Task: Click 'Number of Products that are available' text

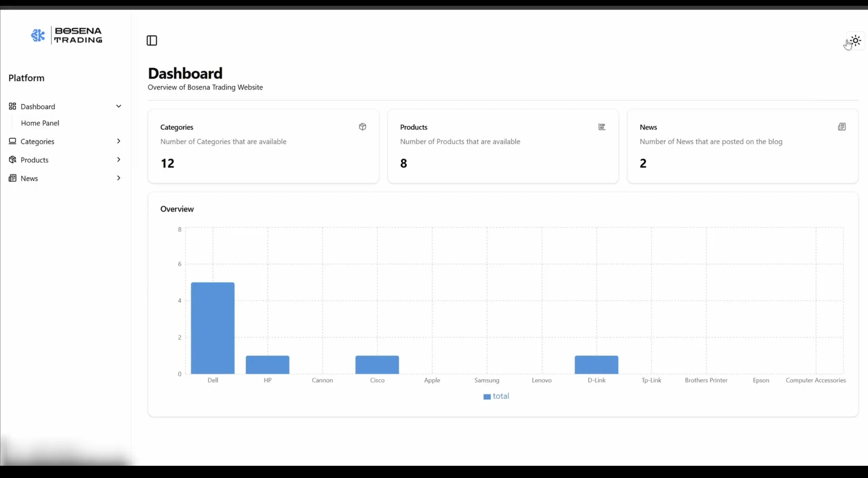Action: 460,142
